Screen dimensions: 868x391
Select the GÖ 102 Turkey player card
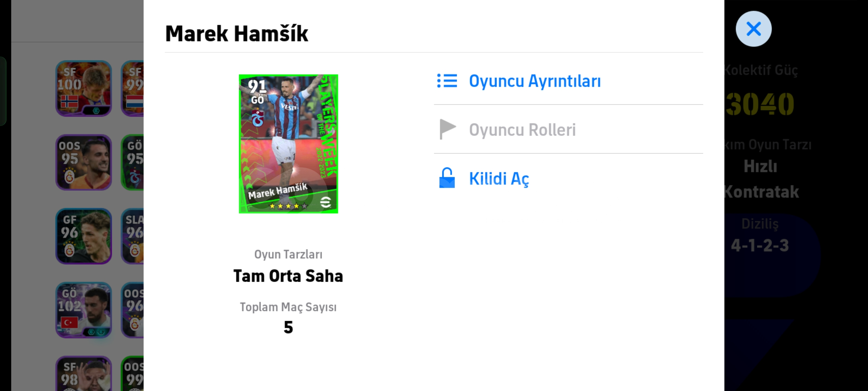click(84, 310)
